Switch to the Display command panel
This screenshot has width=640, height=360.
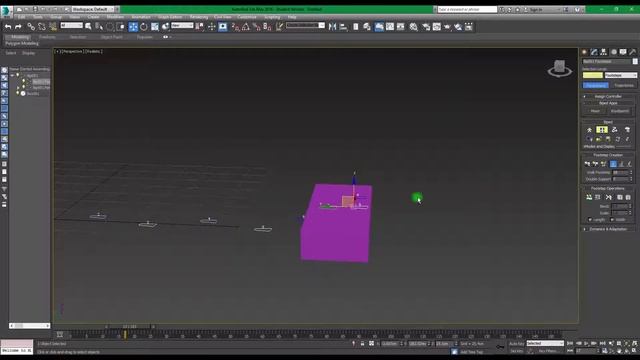[x=623, y=52]
